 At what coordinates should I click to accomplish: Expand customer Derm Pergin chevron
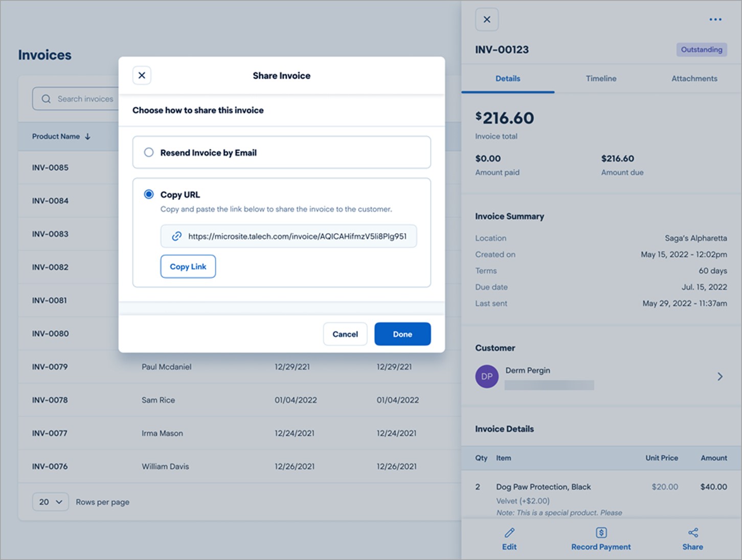(720, 377)
